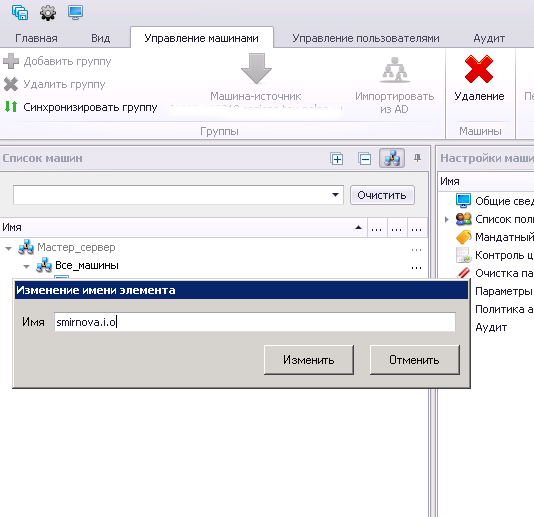Collapse all using minus icon in Список машин
534x517 pixels.
(x=364, y=159)
